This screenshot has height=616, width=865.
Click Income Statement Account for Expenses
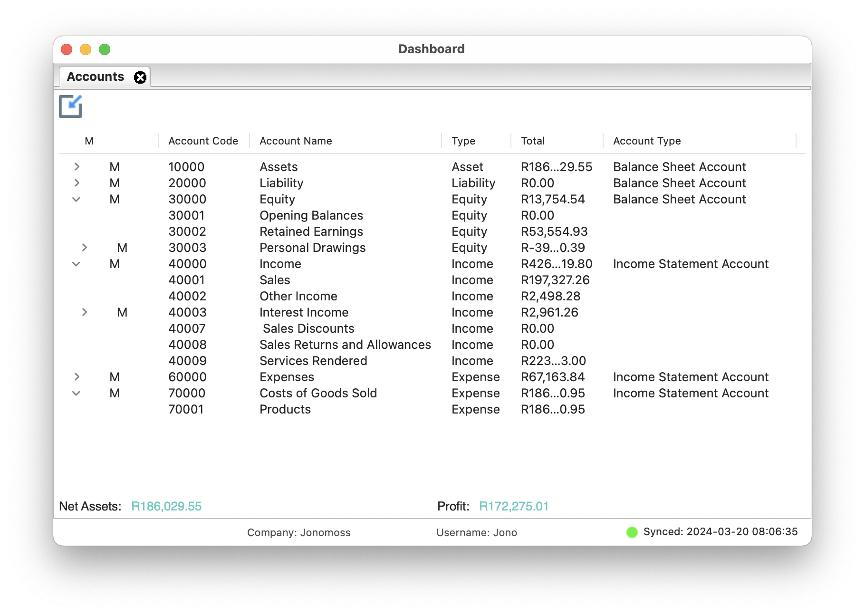[691, 377]
